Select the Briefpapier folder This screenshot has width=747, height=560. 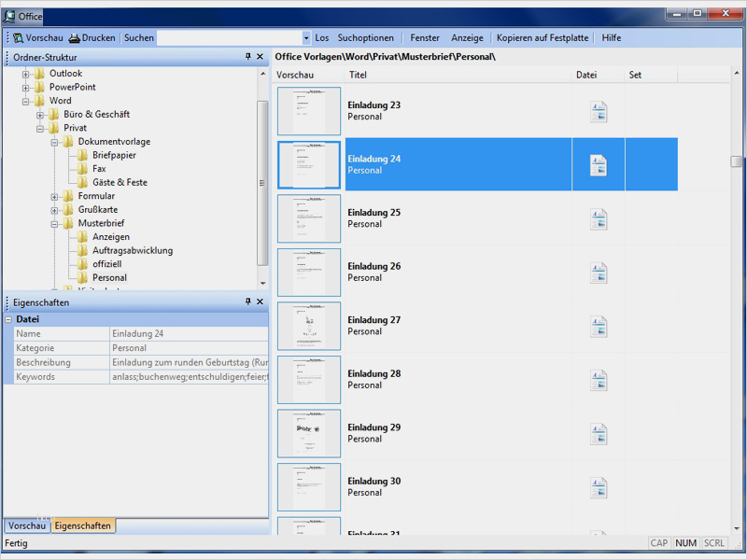coord(112,156)
